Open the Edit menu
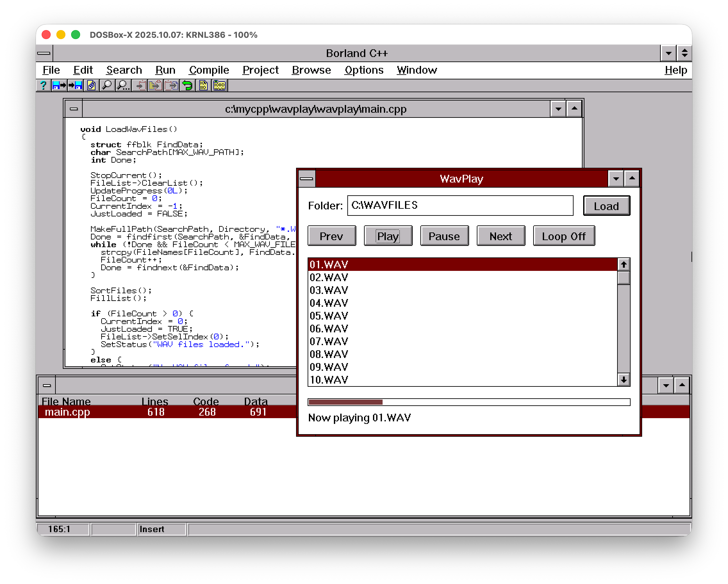The image size is (728, 584). point(83,70)
